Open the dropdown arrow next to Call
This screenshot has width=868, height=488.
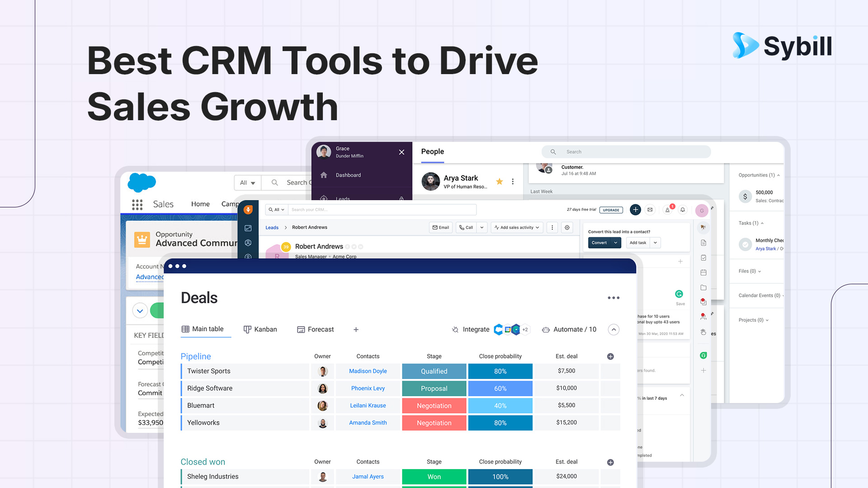[482, 227]
